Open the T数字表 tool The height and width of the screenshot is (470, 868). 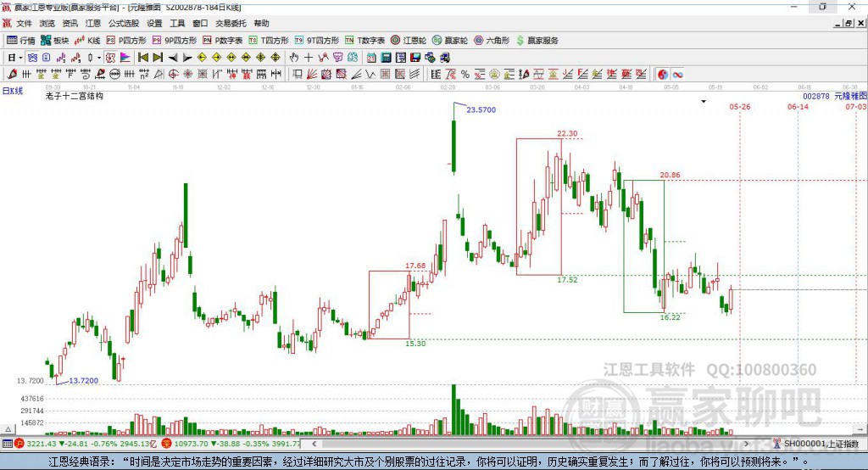(364, 41)
